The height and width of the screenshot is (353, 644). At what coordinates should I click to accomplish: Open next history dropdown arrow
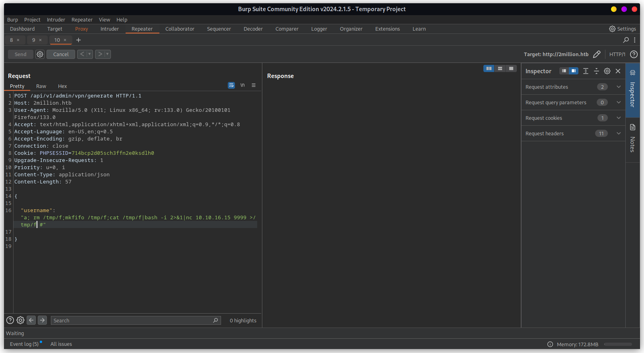(x=107, y=54)
